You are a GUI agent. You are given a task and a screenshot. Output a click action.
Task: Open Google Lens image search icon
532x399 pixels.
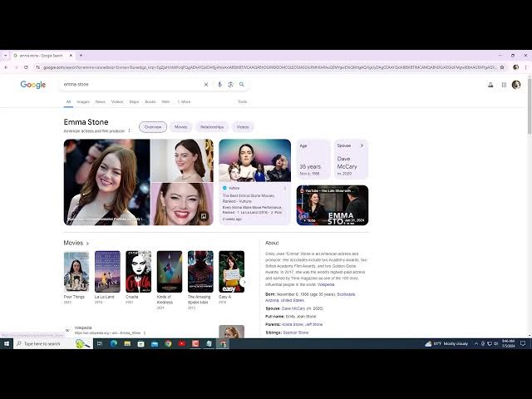click(x=230, y=84)
